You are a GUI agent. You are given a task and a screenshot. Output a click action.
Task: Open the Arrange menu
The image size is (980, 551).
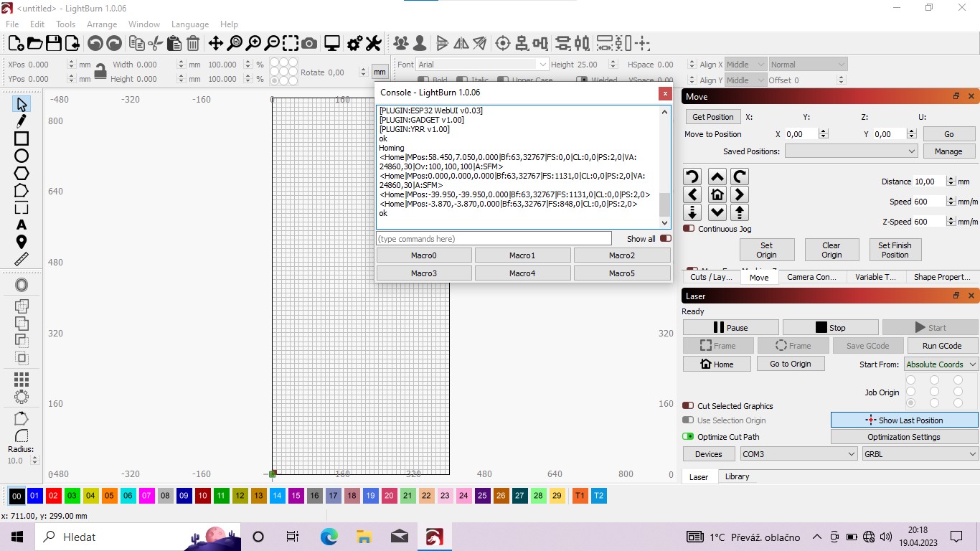(x=102, y=24)
